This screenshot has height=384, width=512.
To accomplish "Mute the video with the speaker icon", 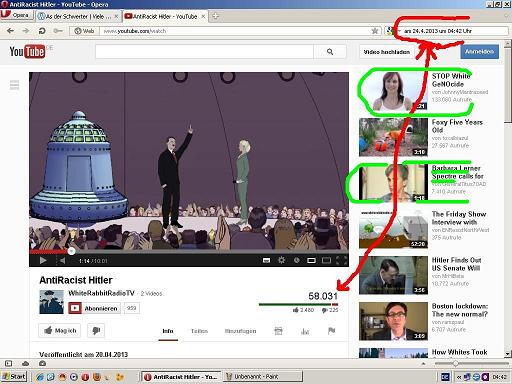I will tap(62, 260).
